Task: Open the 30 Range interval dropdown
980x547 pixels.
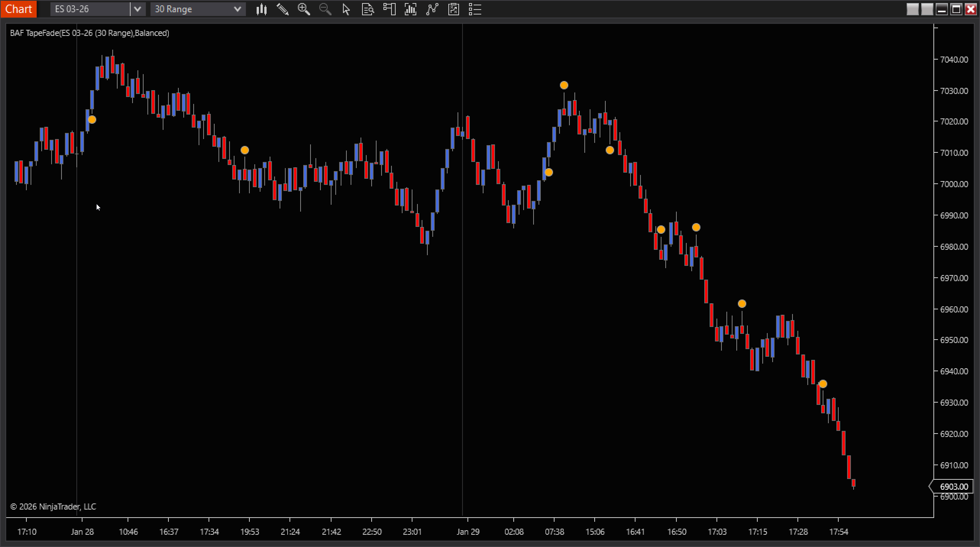Action: [198, 9]
